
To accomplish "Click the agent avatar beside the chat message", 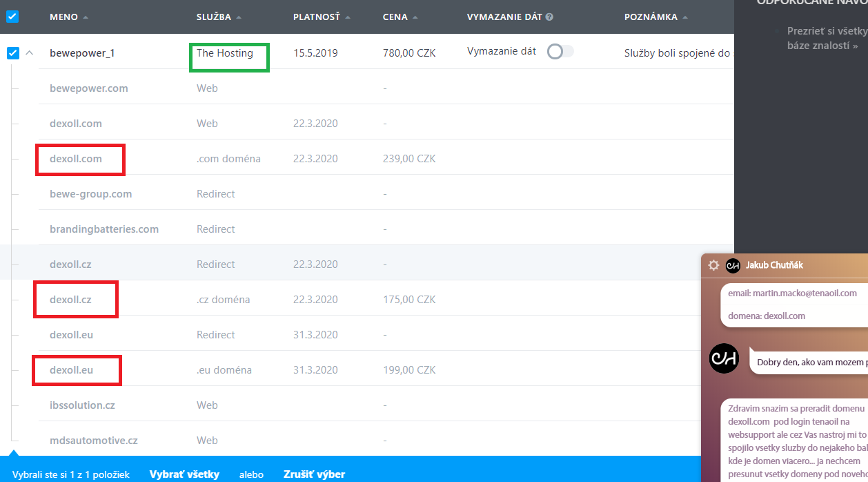I will 724,358.
